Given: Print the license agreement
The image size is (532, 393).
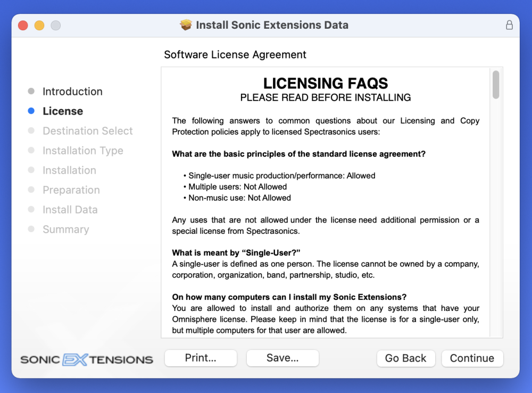Looking at the screenshot, I should click(201, 358).
